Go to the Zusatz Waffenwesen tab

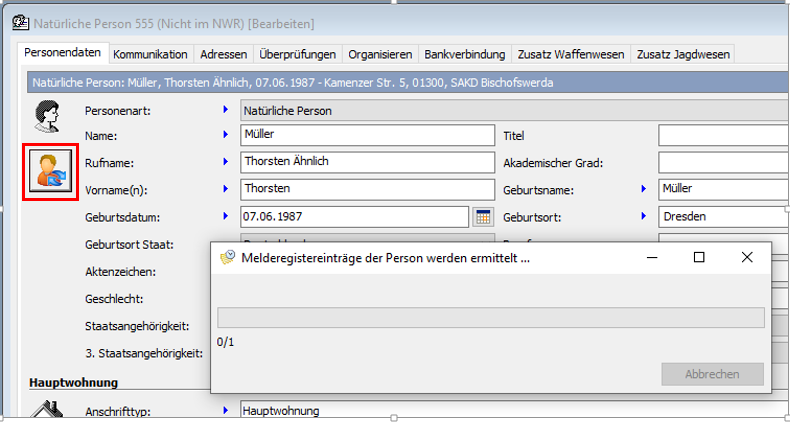pos(571,54)
